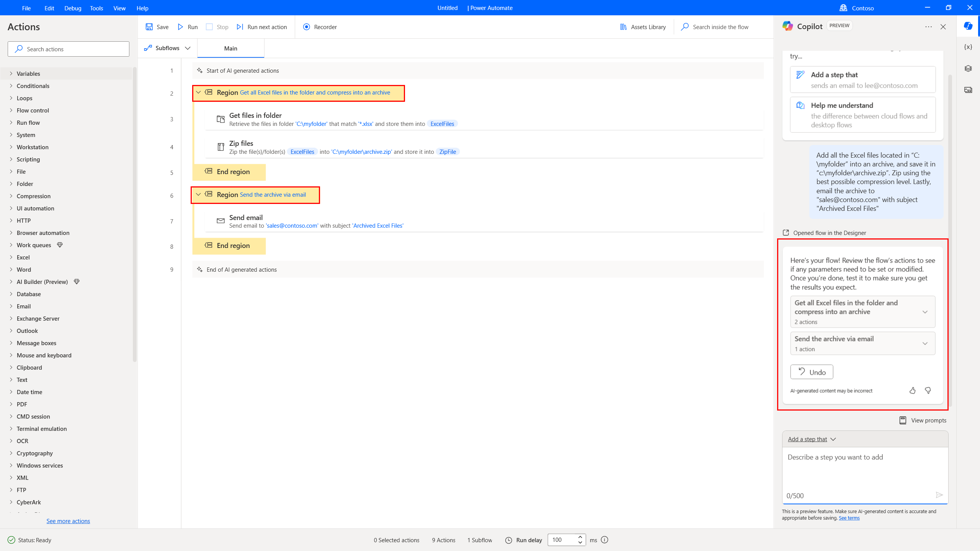Click the View prompts button
The width and height of the screenshot is (980, 551).
[922, 420]
